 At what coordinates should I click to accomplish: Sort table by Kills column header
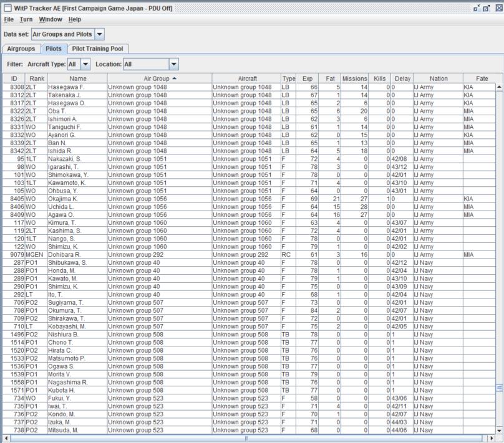[x=380, y=79]
